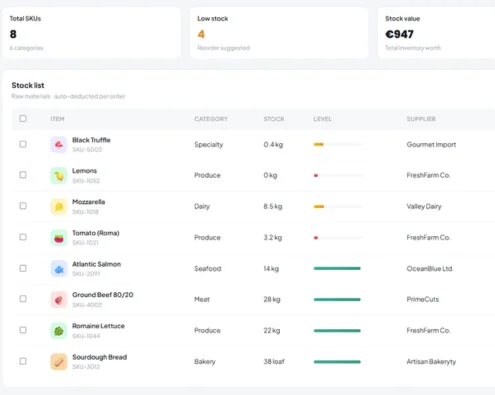495x395 pixels.
Task: Click the 28 kg stock value
Action: [x=272, y=299]
